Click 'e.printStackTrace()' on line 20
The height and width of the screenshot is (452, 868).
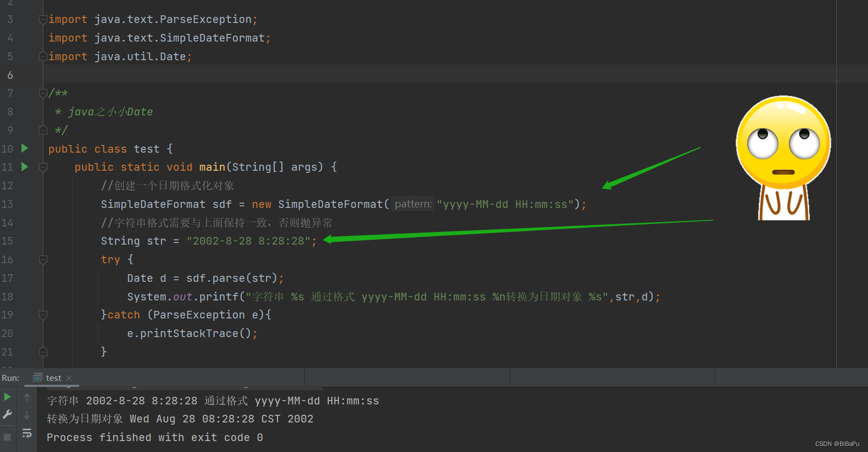click(x=189, y=333)
